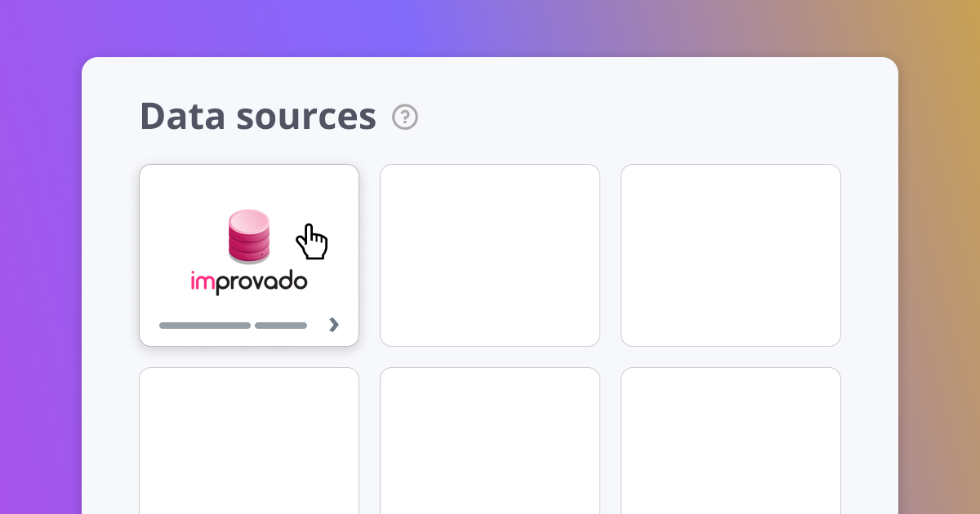Click the bottom disk of database icon

pos(249,256)
